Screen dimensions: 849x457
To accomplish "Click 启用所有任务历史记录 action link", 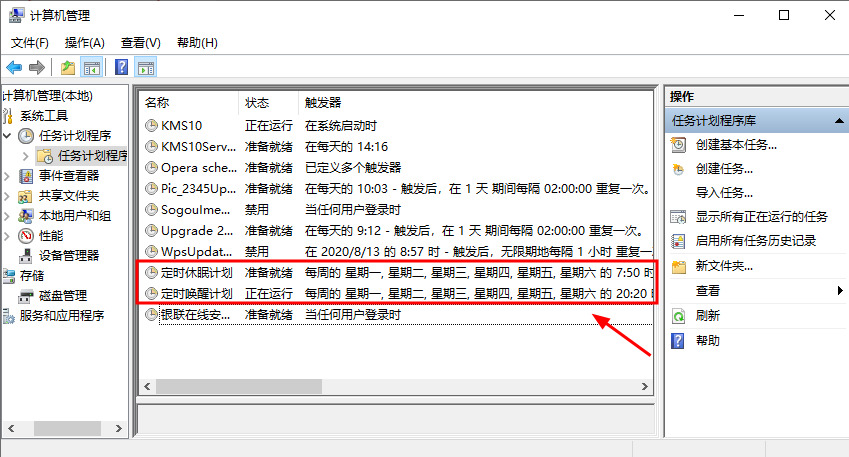I will point(755,241).
